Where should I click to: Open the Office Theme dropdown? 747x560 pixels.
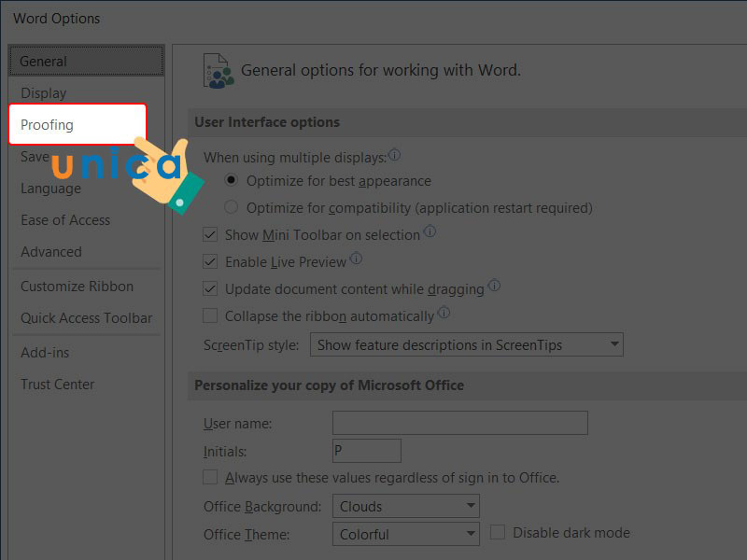click(406, 534)
